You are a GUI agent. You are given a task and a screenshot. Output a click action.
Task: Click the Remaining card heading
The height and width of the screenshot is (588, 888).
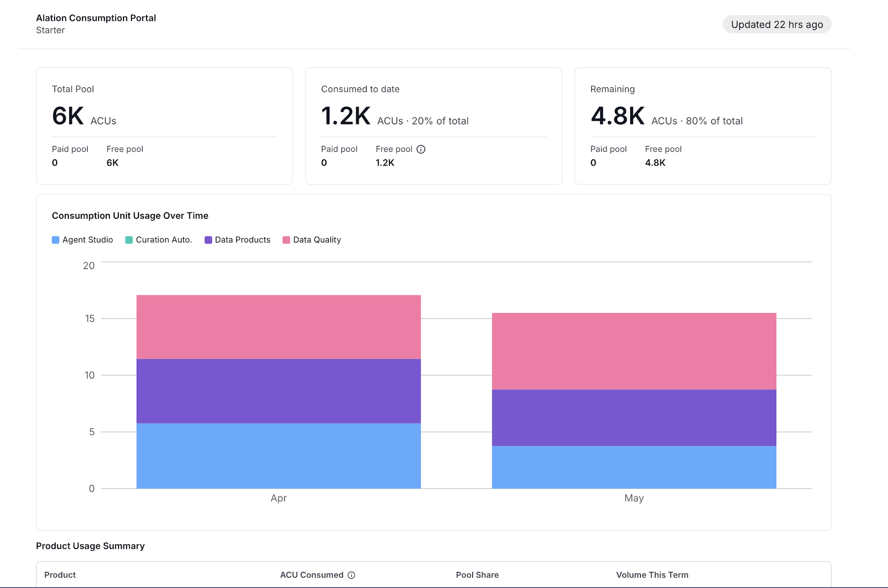612,89
